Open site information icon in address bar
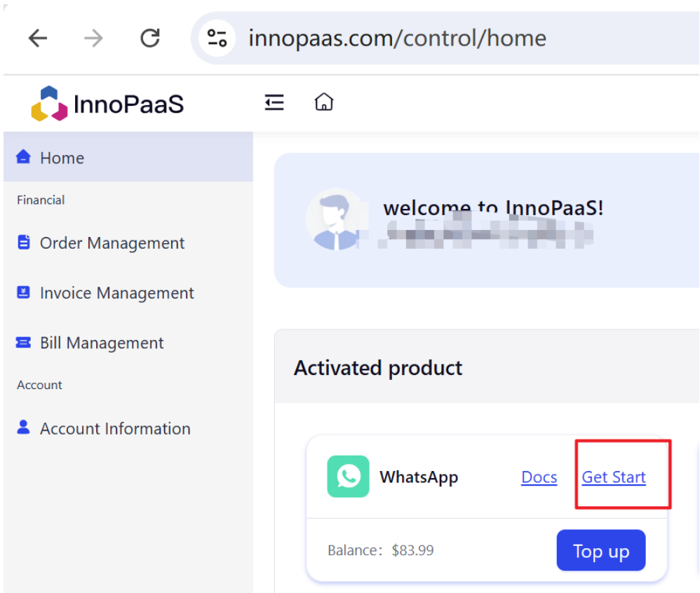 (217, 39)
